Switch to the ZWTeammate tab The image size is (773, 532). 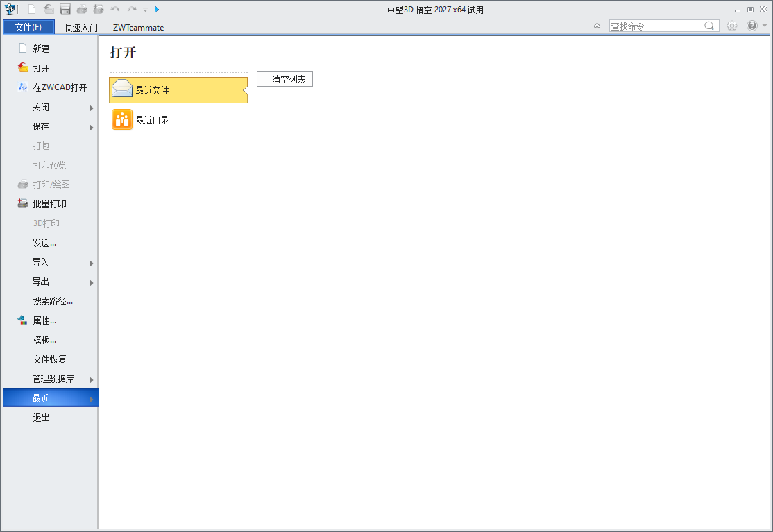point(139,28)
